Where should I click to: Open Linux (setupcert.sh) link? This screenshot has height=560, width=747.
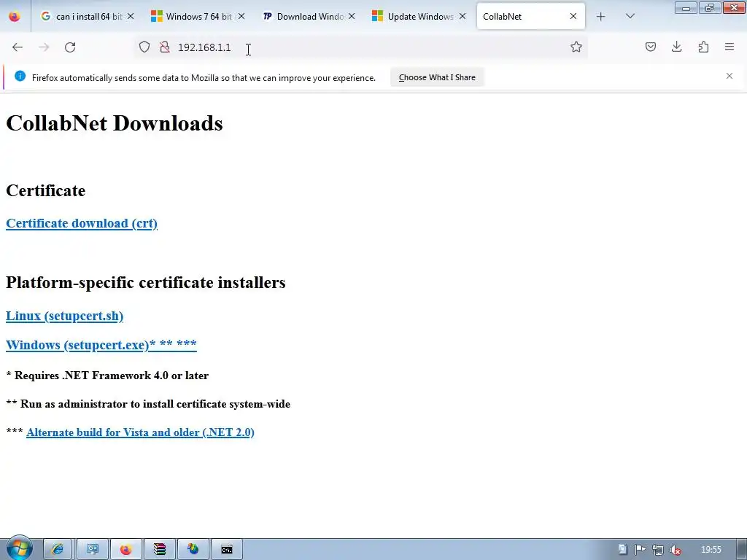tap(64, 316)
